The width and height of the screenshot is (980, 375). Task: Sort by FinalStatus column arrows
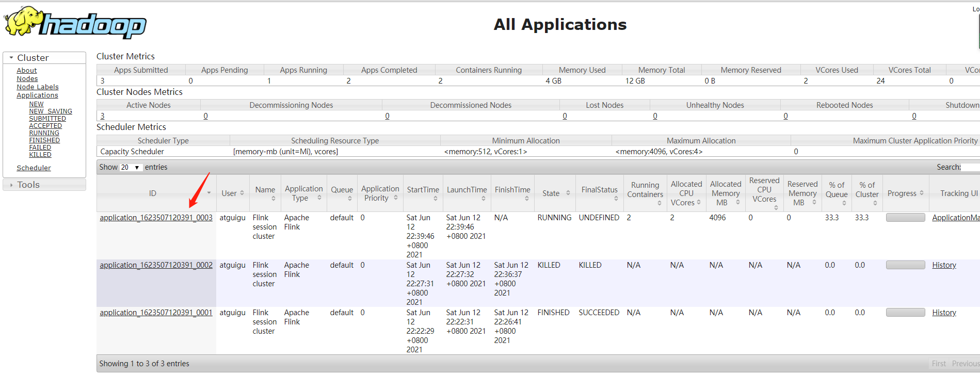click(x=616, y=199)
